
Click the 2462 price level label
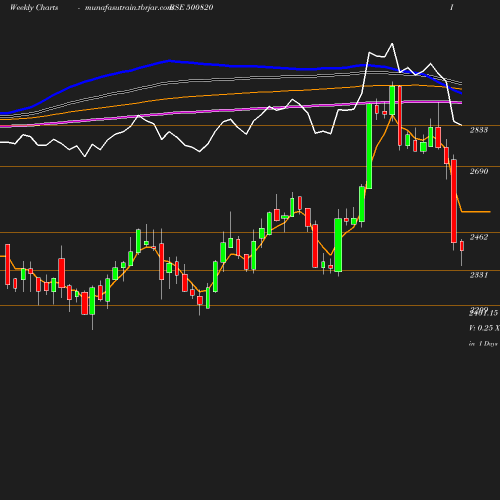point(479,237)
